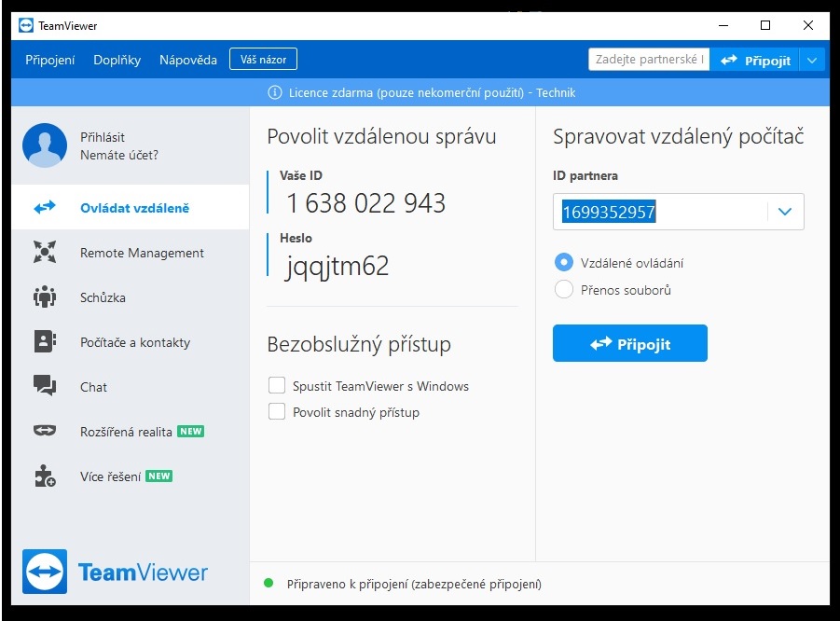This screenshot has width=840, height=621.
Task: Select Vzdálené ovládání radio button
Action: pos(563,263)
